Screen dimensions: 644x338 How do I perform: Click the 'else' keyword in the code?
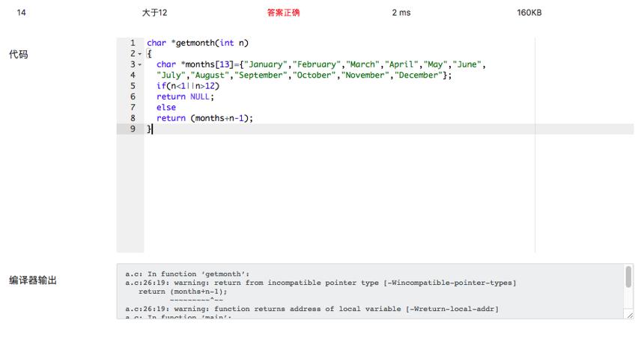[x=166, y=108]
